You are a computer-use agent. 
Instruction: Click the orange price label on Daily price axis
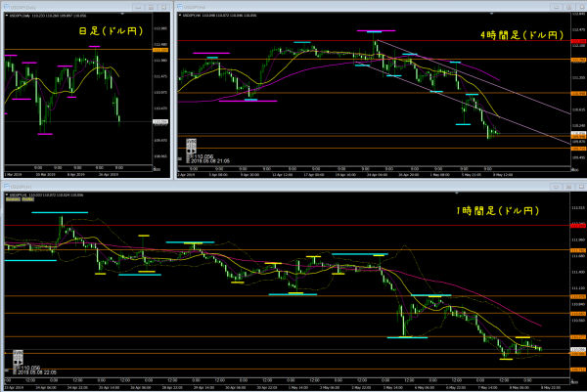tap(160, 50)
